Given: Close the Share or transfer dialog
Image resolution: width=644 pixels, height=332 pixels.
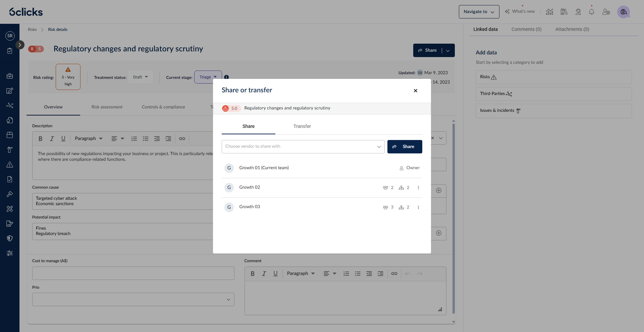Looking at the screenshot, I should point(415,91).
